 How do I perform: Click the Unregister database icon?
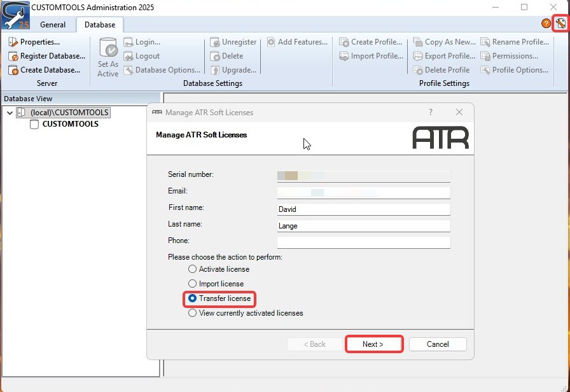(215, 42)
